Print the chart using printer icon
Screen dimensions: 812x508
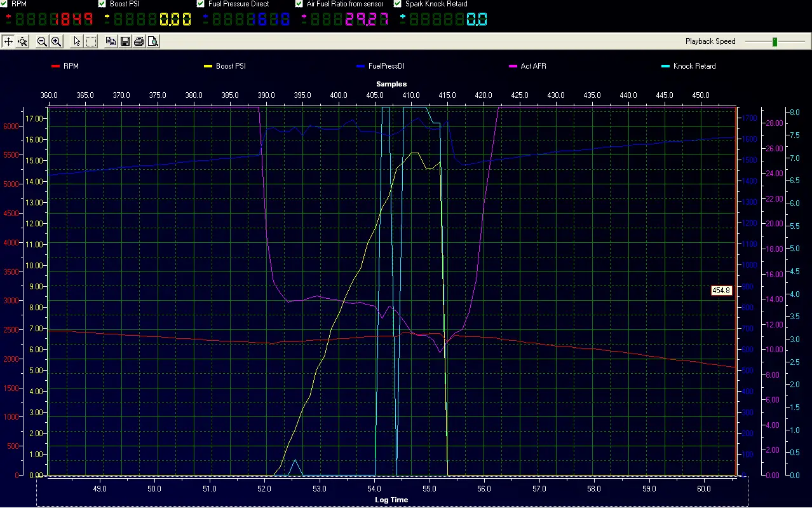(139, 41)
